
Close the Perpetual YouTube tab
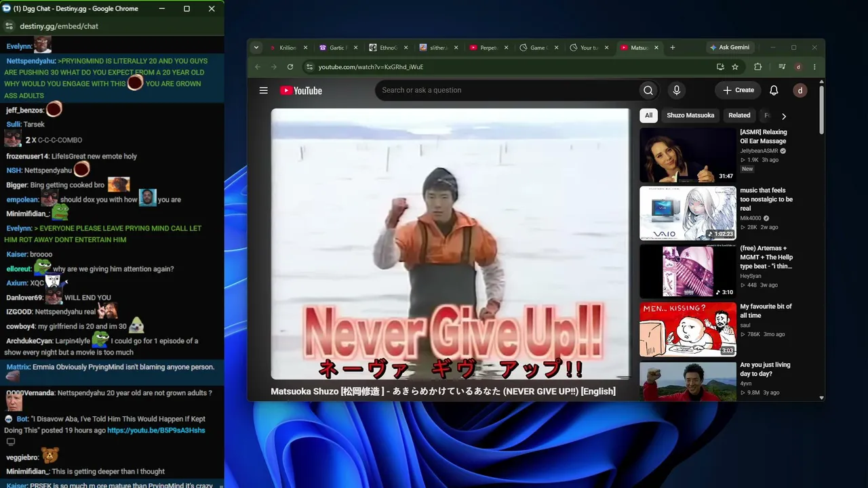click(506, 47)
